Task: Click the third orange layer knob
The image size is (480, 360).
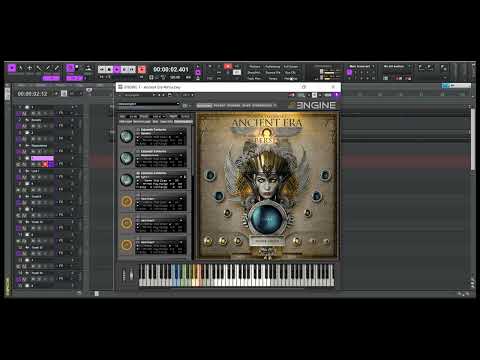Action: point(126,245)
